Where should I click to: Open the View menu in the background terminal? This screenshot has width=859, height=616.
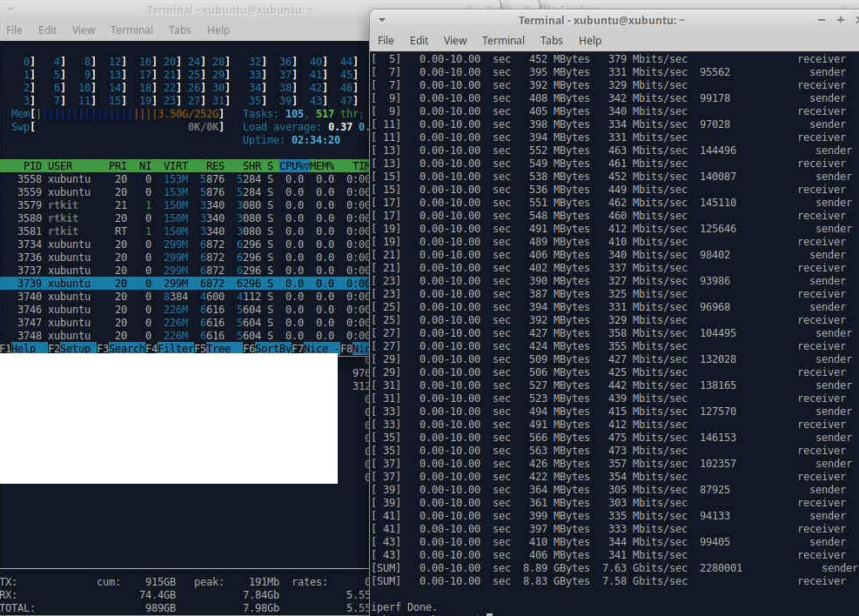click(x=84, y=30)
